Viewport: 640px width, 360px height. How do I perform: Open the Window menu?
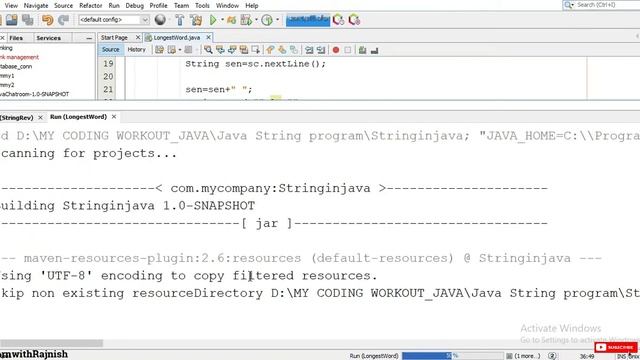tap(227, 6)
